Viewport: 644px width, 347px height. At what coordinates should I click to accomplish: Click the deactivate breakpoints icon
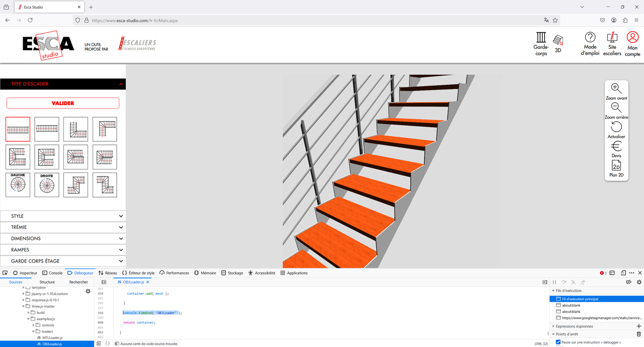click(628, 282)
